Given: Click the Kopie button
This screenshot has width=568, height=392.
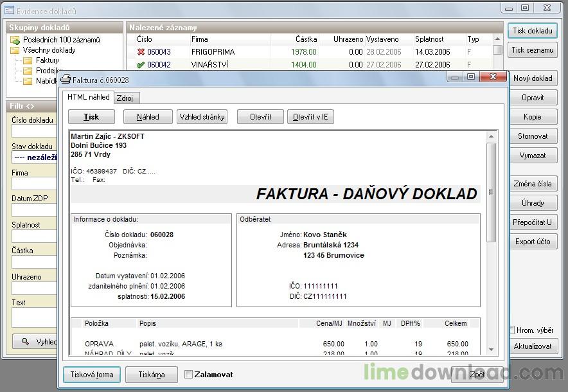Looking at the screenshot, I should click(533, 117).
